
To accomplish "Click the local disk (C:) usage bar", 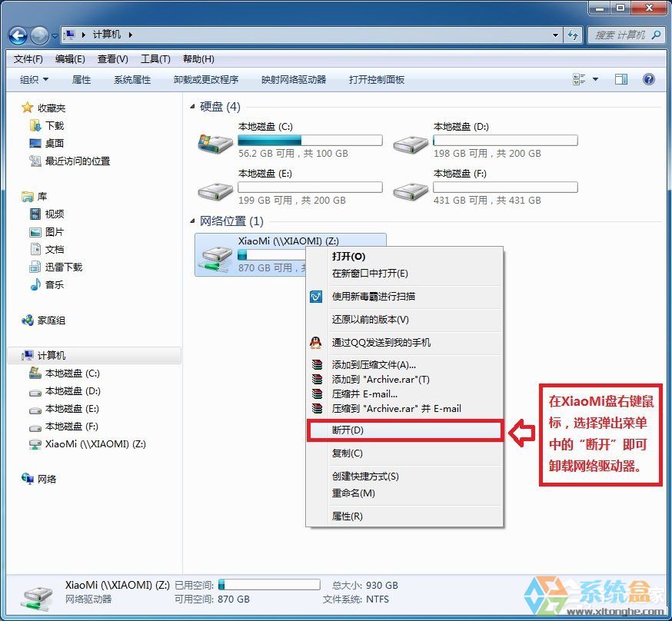I will point(310,141).
